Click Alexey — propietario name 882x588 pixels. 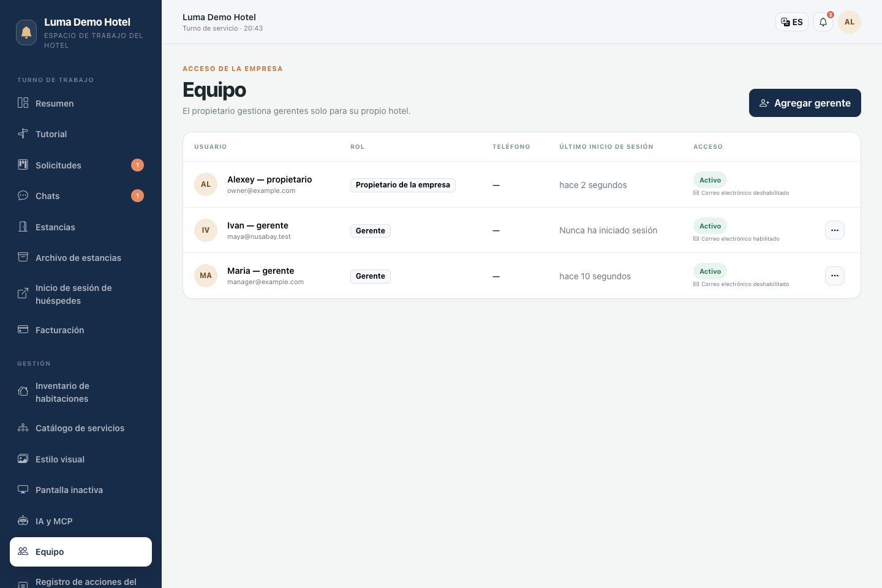click(269, 179)
